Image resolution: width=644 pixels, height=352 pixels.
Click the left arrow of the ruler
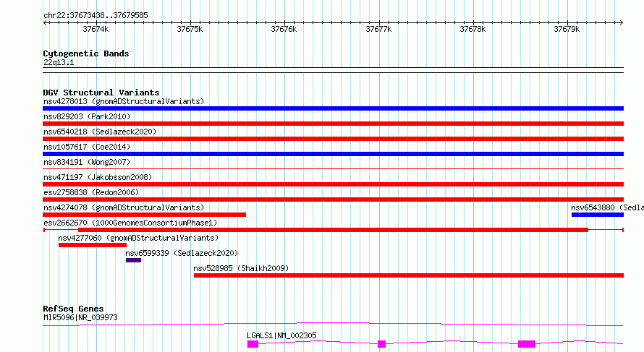coord(45,22)
